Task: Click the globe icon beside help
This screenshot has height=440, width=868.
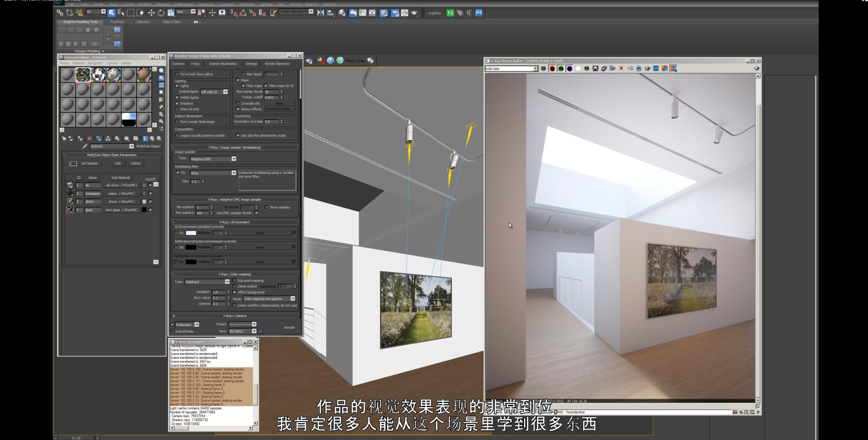Action: [340, 60]
